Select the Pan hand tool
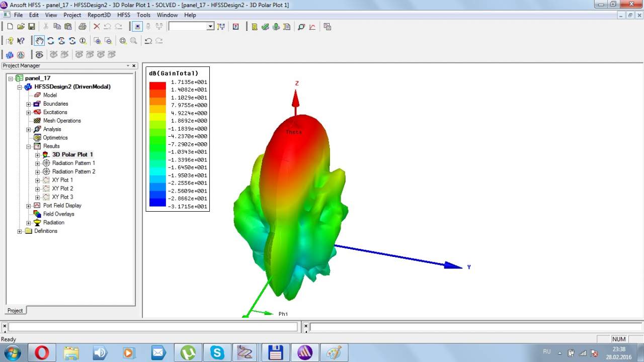Image resolution: width=644 pixels, height=362 pixels. 39,41
